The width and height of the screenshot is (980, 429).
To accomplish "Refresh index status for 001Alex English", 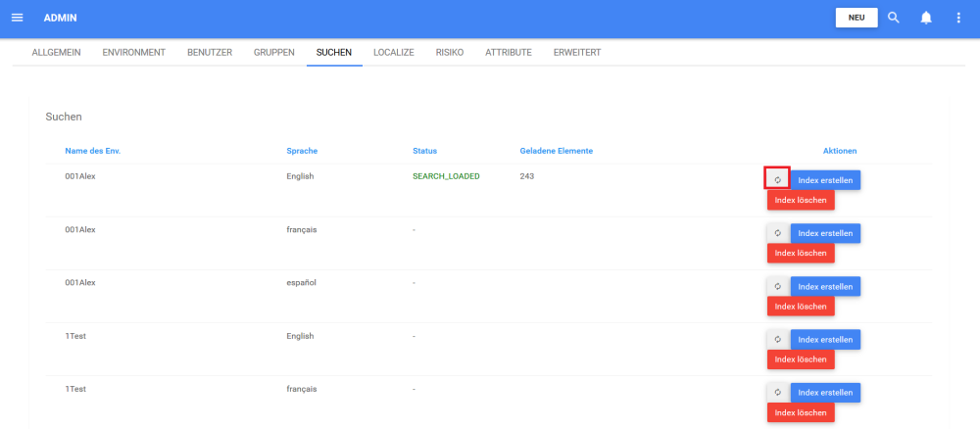I will [777, 180].
